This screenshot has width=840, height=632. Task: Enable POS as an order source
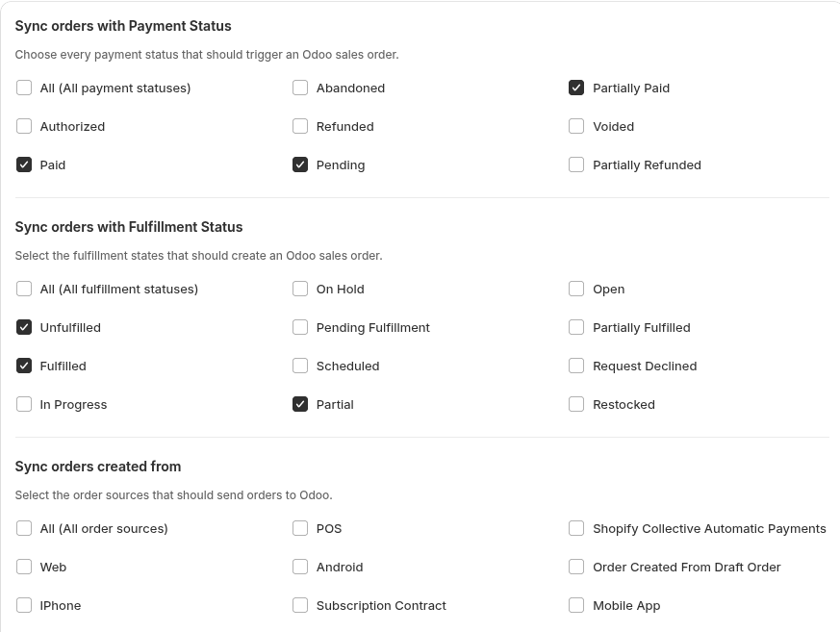point(300,528)
